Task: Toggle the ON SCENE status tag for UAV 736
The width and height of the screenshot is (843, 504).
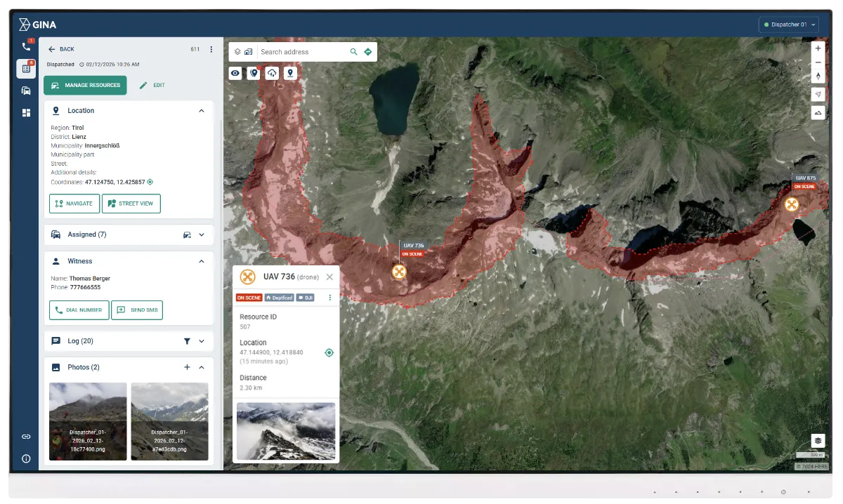Action: [x=249, y=297]
